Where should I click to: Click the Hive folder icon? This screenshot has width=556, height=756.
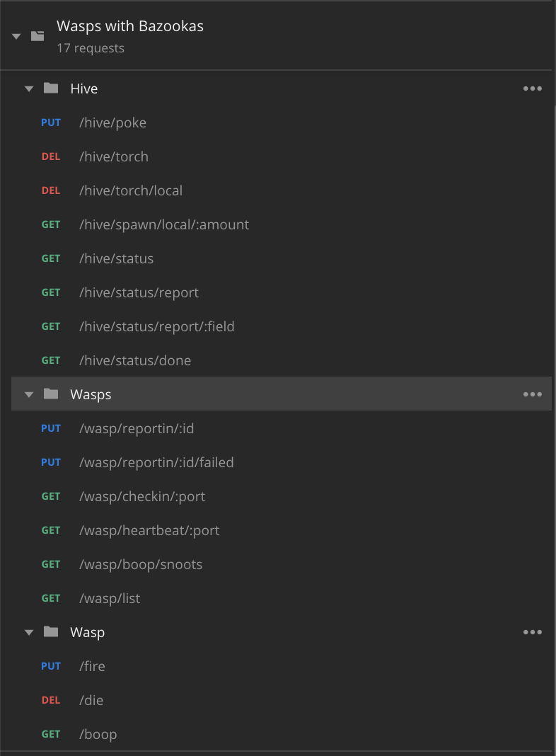pos(51,88)
